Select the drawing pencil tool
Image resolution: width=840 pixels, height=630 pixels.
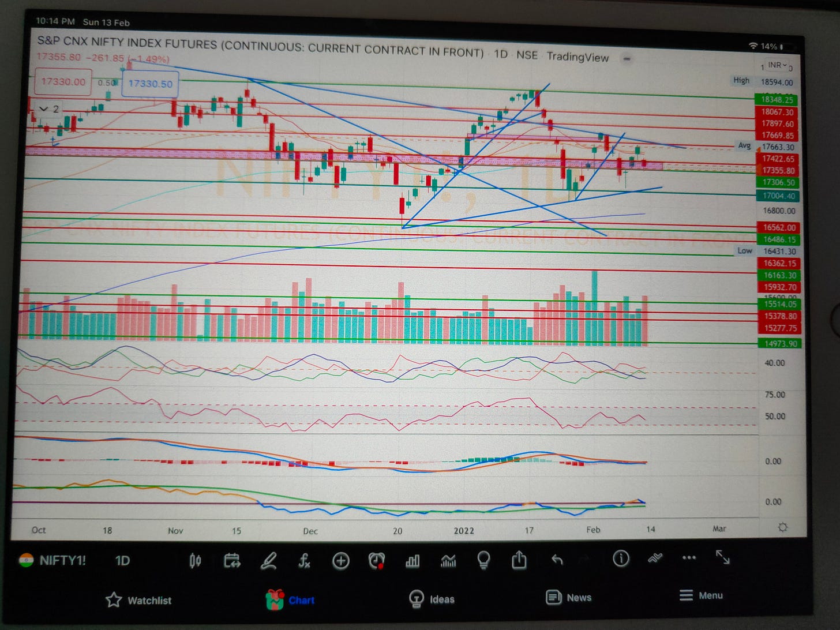coord(268,560)
